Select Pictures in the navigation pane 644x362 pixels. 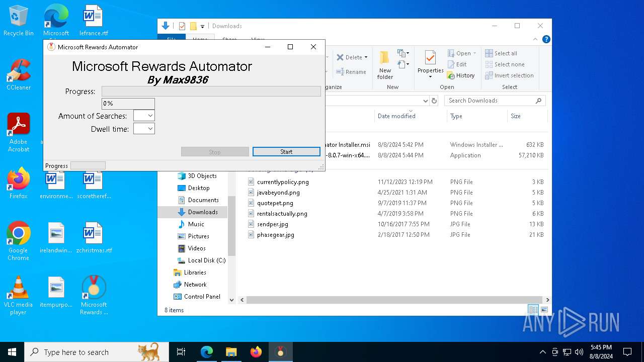(198, 236)
